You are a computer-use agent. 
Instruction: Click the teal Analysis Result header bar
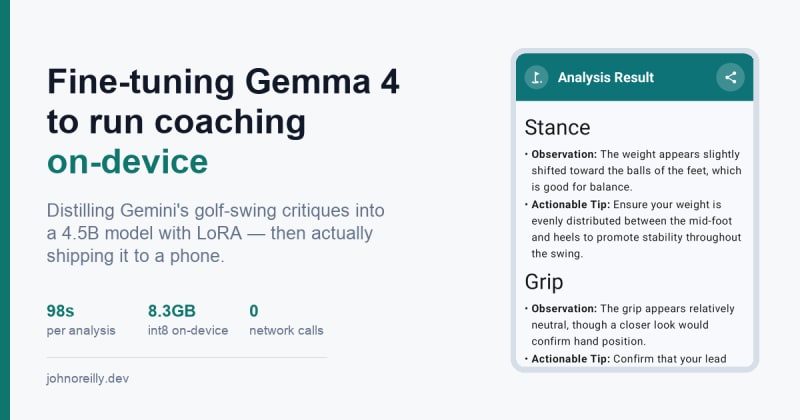[x=634, y=77]
